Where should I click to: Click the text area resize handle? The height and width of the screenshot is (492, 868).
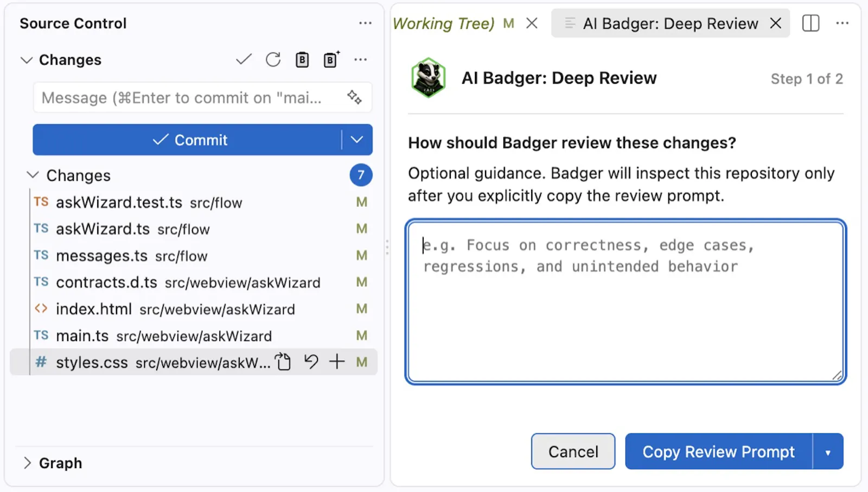(837, 375)
